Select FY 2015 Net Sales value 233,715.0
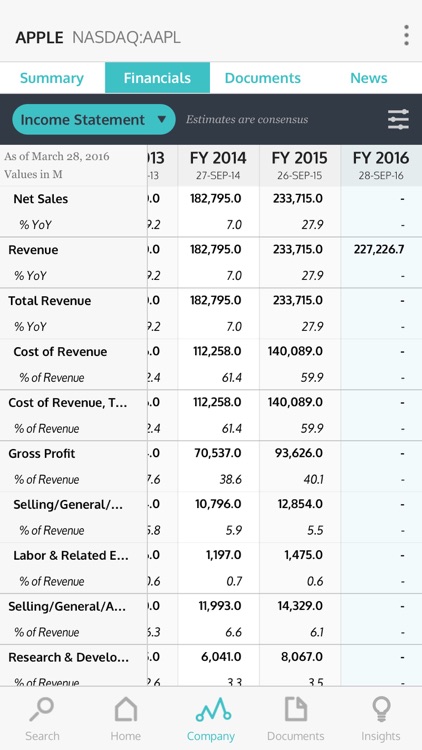This screenshot has height=750, width=422. pos(298,199)
